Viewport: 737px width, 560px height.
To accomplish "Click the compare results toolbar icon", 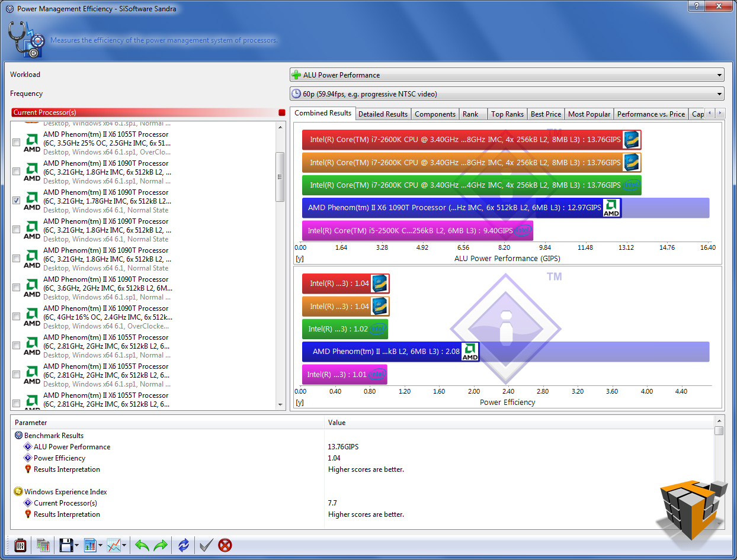I will pos(43,545).
